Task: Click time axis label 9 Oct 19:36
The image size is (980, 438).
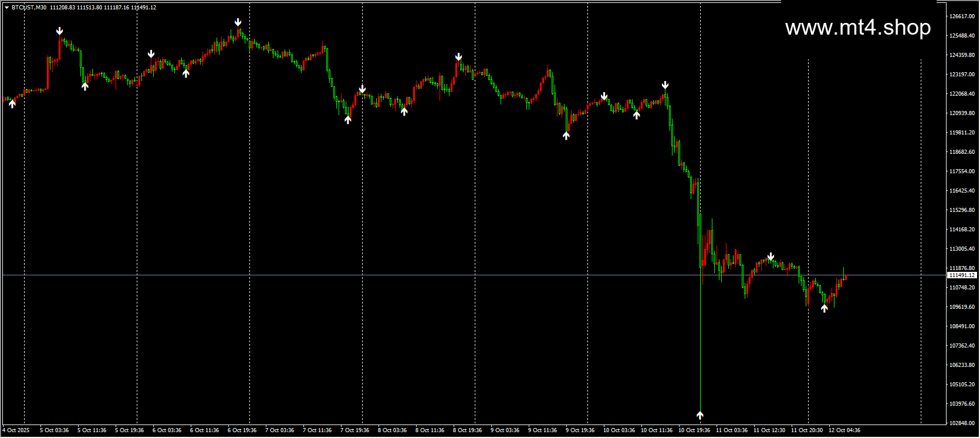Action: pyautogui.click(x=580, y=430)
